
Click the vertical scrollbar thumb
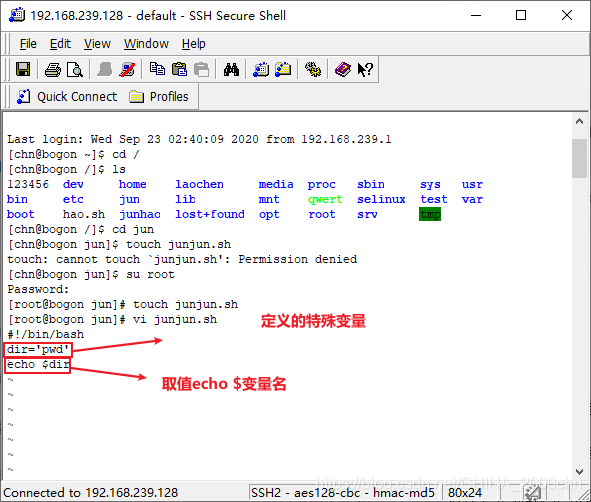(579, 158)
